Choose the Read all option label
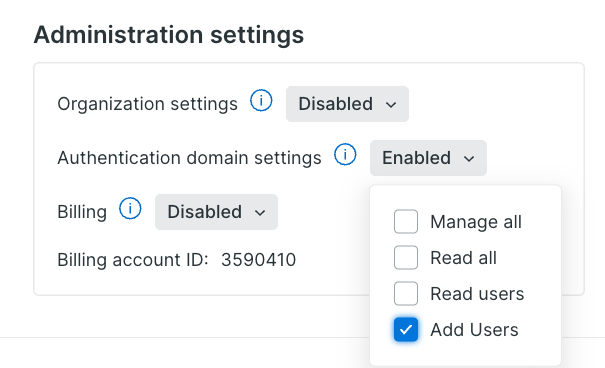 pyautogui.click(x=463, y=258)
